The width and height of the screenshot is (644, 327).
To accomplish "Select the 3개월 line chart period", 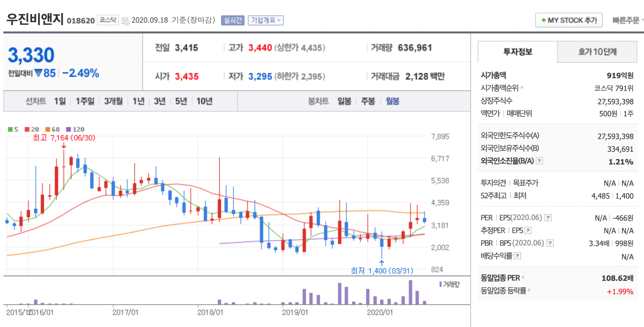I will pyautogui.click(x=113, y=101).
